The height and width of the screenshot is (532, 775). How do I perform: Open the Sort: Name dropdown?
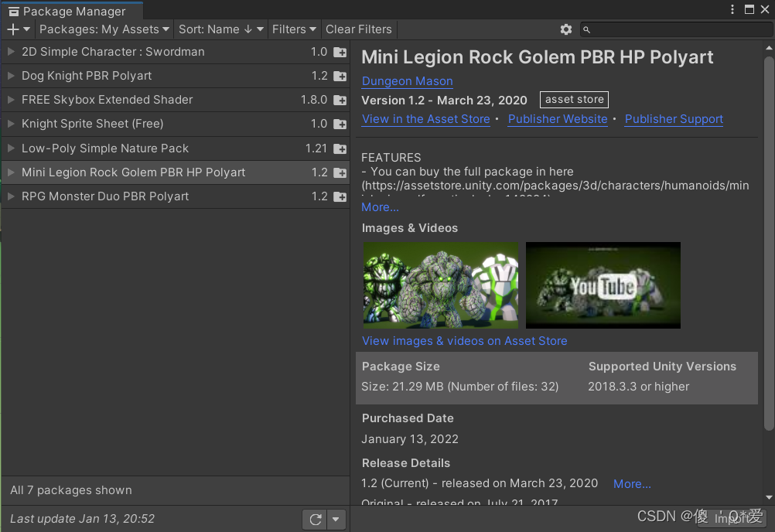[x=221, y=29]
